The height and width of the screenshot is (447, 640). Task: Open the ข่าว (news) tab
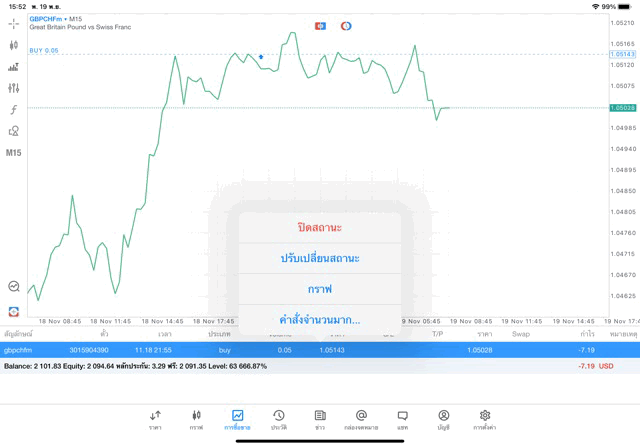pyautogui.click(x=320, y=419)
